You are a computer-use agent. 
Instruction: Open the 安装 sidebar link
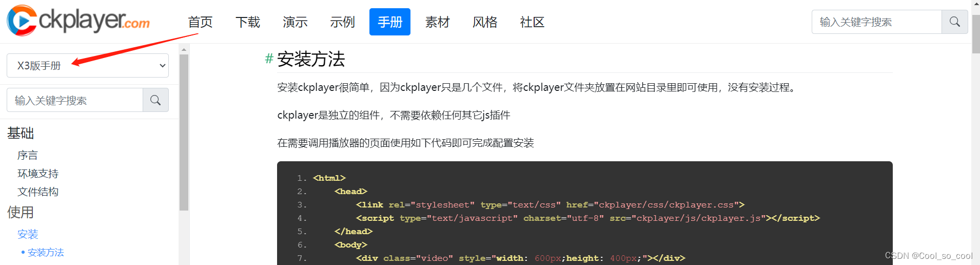point(28,234)
